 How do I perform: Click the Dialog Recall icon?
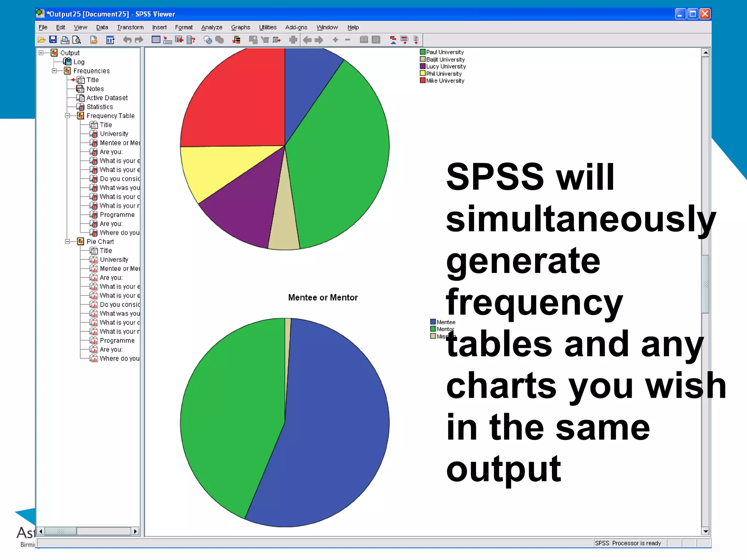pos(110,40)
